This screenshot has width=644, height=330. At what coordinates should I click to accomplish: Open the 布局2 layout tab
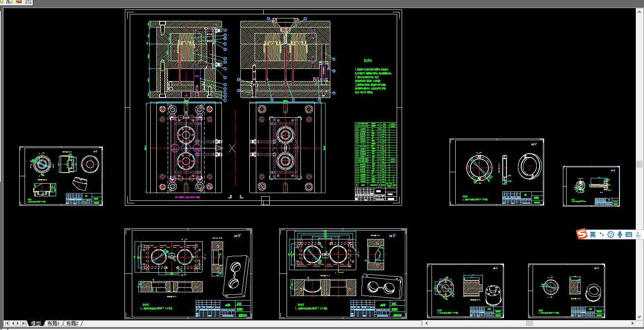[x=72, y=323]
